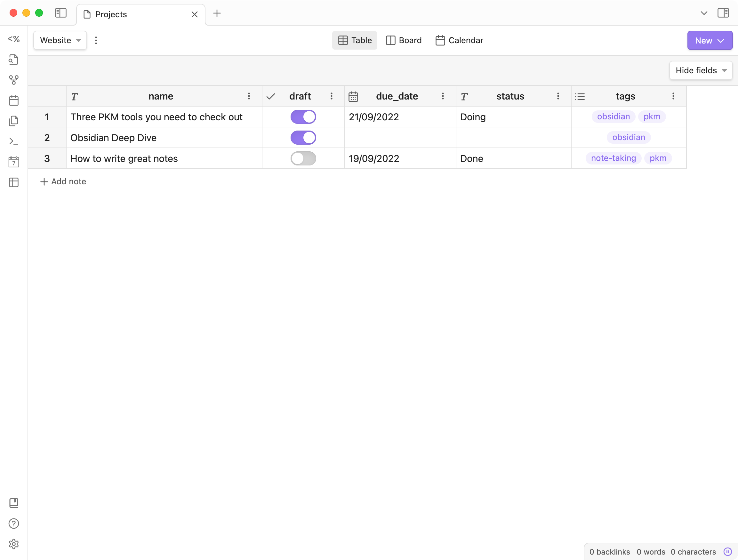Open the New button dropdown
The image size is (738, 560).
tap(709, 40)
